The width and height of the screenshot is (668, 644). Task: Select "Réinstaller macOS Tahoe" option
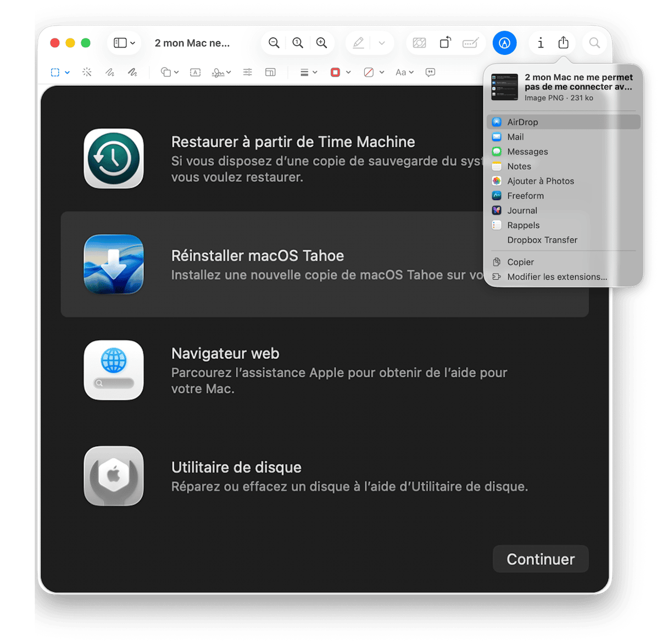pyautogui.click(x=325, y=264)
